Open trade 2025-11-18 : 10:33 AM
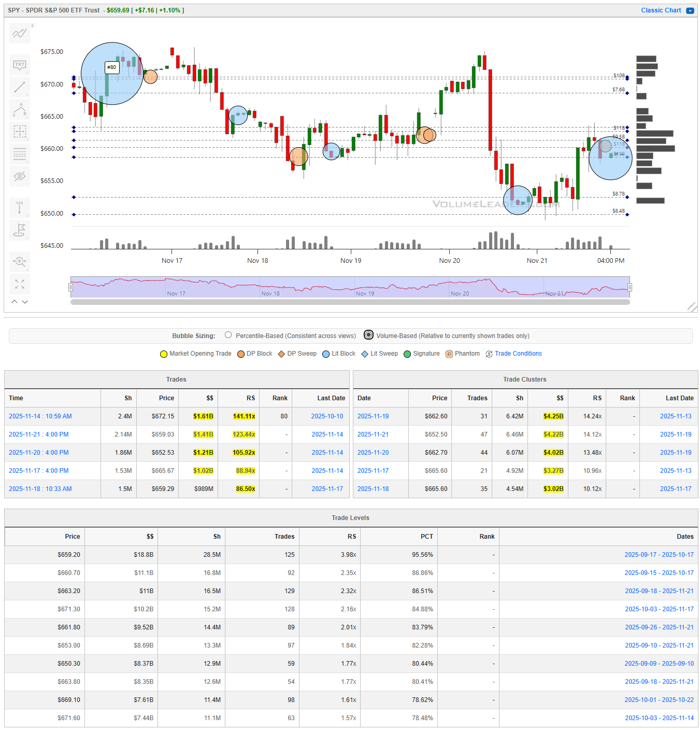This screenshot has width=700, height=730. click(x=40, y=489)
